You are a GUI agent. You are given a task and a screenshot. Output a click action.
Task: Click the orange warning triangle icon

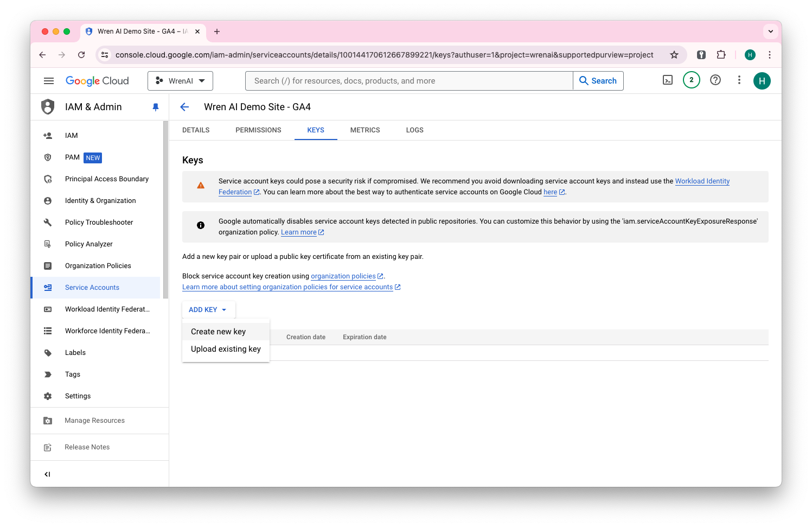201,186
